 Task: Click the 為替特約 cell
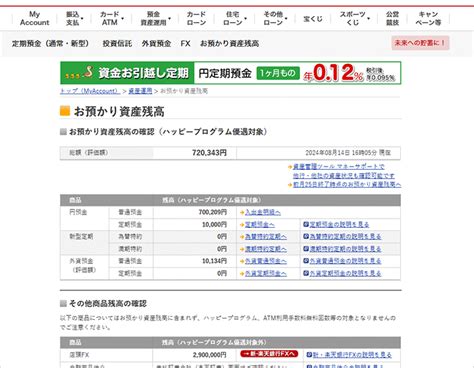click(130, 237)
